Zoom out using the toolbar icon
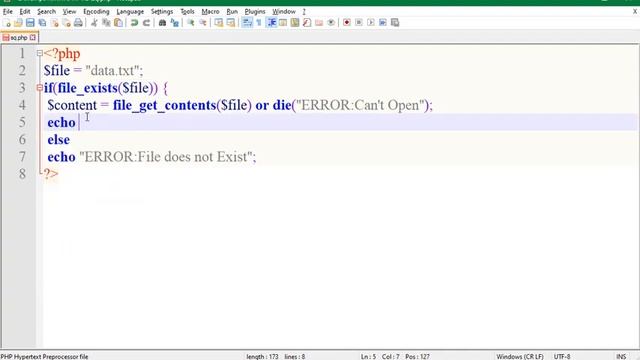640x360 pixels. coord(203,23)
